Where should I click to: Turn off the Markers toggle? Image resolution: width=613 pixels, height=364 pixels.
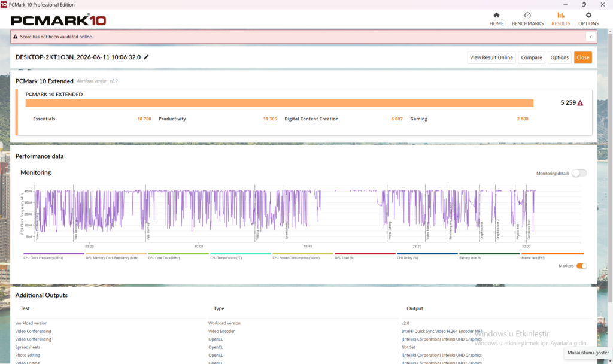pos(582,266)
